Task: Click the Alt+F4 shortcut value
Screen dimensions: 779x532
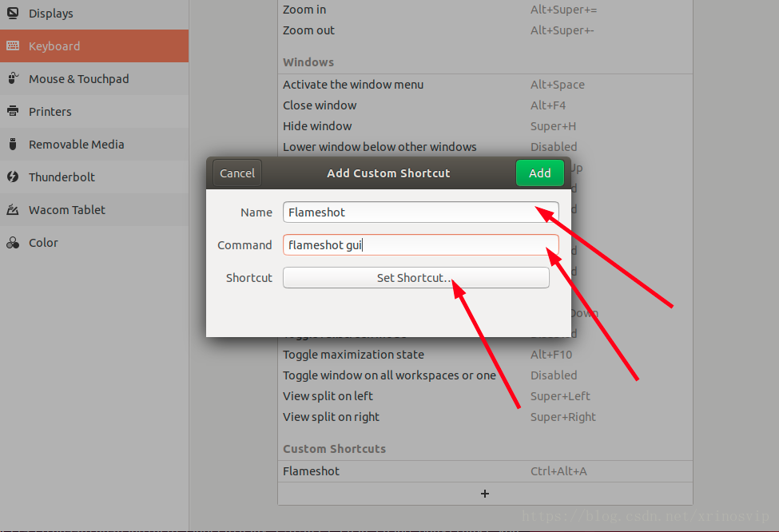Action: click(548, 105)
